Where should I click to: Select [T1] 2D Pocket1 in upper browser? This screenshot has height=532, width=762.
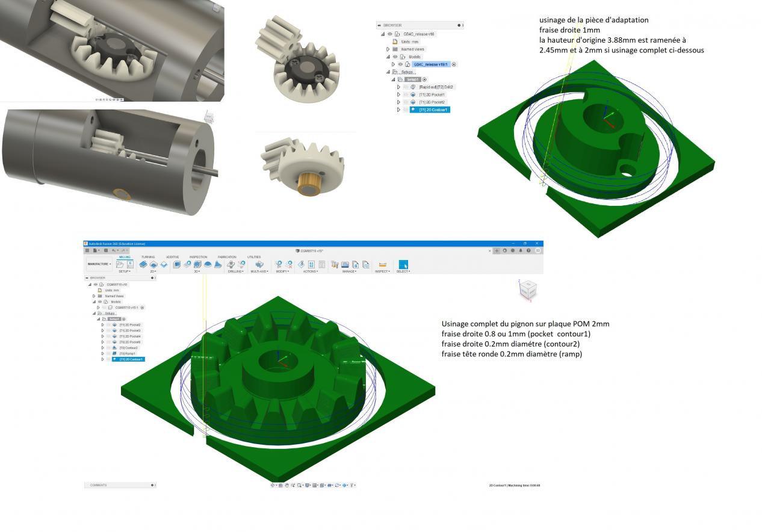click(432, 94)
